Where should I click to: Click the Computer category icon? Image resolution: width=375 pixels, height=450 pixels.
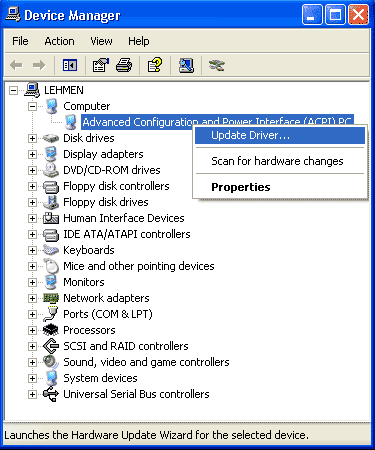[x=51, y=106]
